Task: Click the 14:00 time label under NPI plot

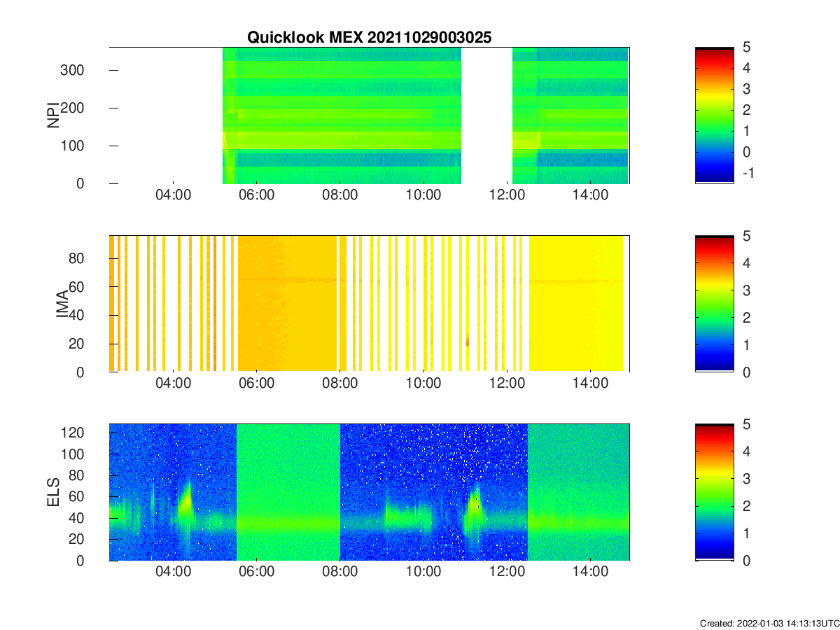Action: tap(590, 195)
